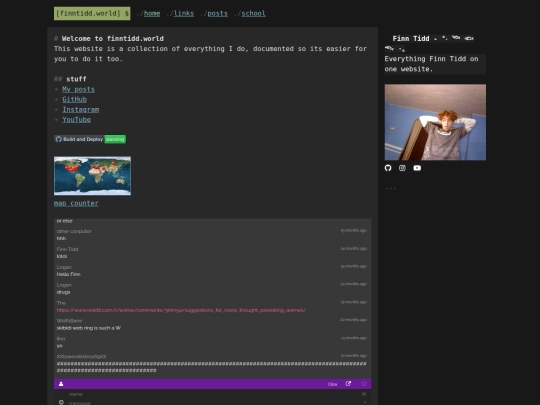540x405 pixels.
Task: Click the refresh circle icon in chat bar
Action: click(x=364, y=384)
